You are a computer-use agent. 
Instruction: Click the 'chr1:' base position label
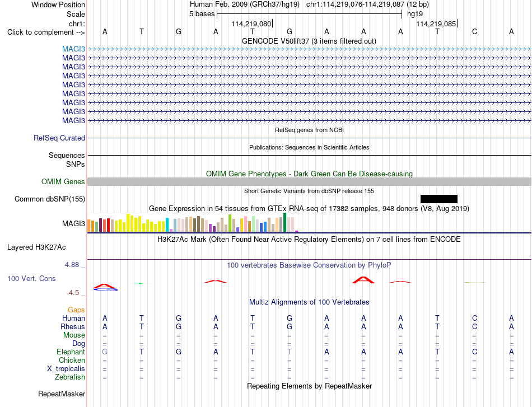pos(77,24)
